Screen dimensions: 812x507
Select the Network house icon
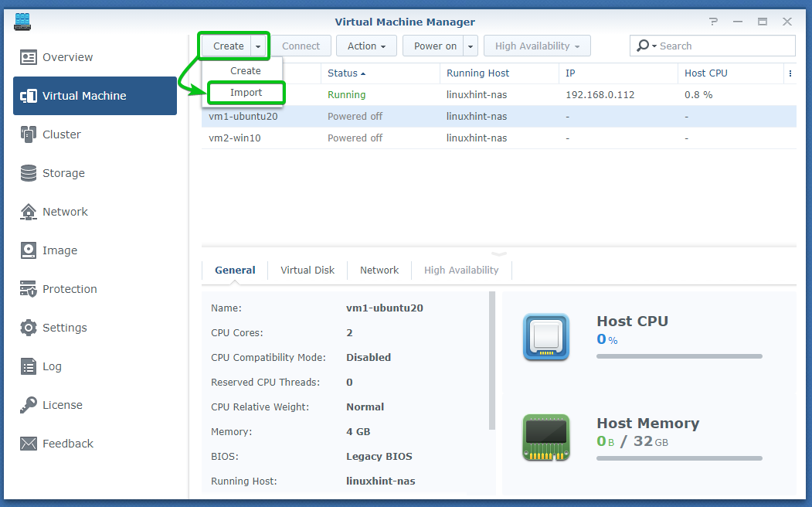(29, 212)
